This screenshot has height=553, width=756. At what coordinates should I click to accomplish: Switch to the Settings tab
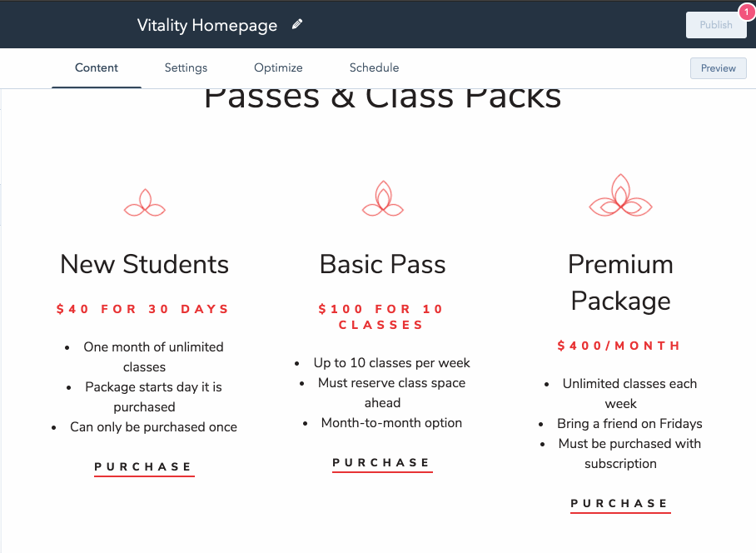coord(186,68)
